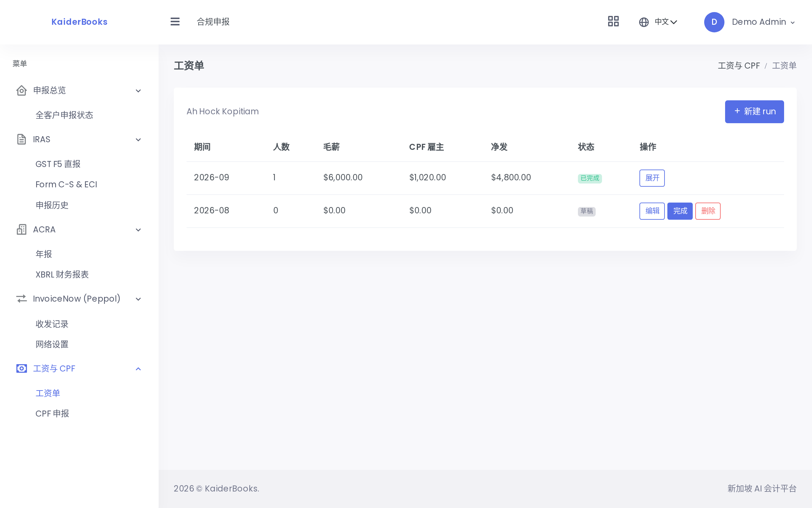The image size is (812, 508).
Task: Click the 草稿 status badge
Action: (586, 211)
